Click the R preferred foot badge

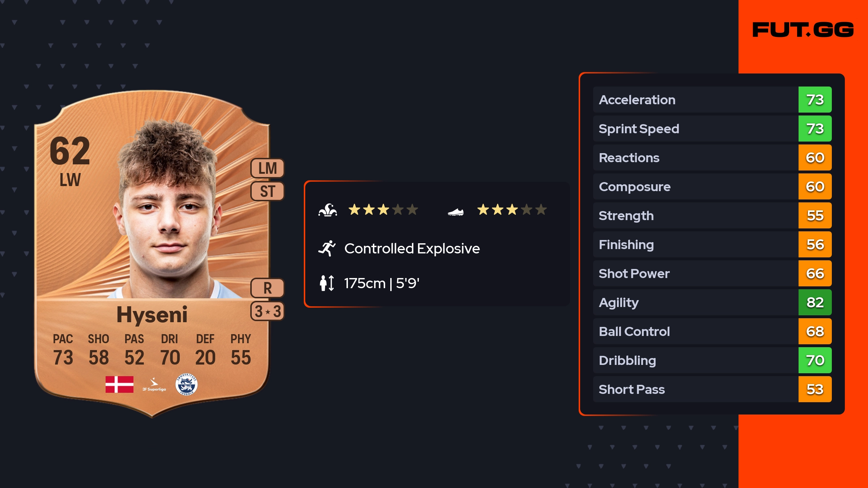click(268, 288)
